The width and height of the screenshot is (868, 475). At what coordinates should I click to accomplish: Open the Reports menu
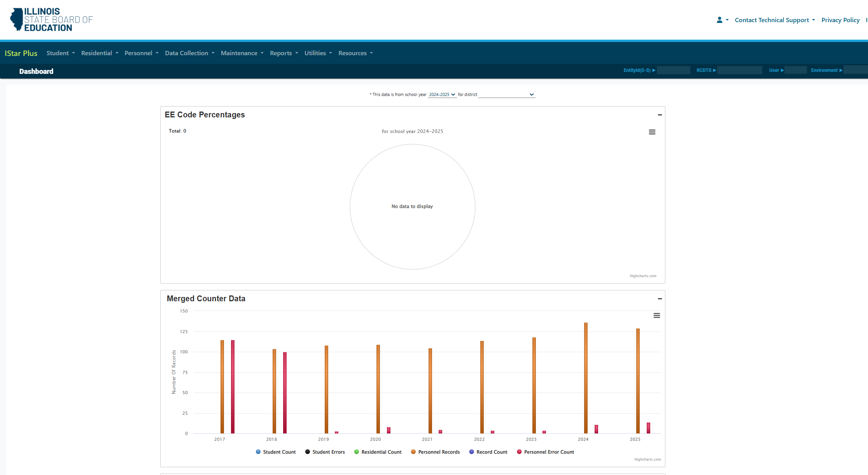pyautogui.click(x=284, y=53)
